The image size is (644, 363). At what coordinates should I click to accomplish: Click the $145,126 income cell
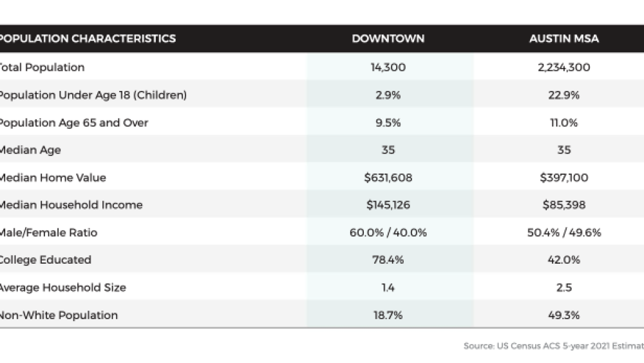388,205
